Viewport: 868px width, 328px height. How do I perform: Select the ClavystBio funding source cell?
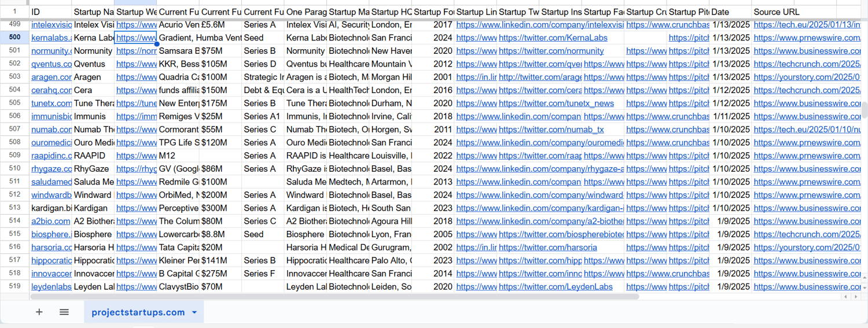178,287
